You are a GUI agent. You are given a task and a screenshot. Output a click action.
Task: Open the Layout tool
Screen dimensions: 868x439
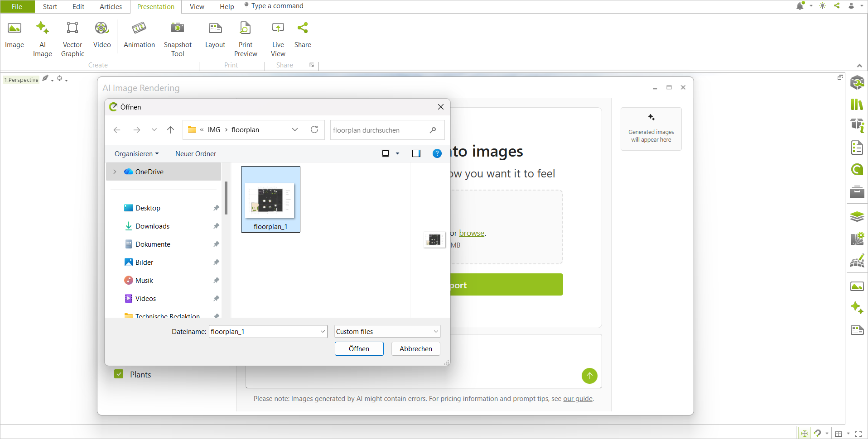click(215, 35)
